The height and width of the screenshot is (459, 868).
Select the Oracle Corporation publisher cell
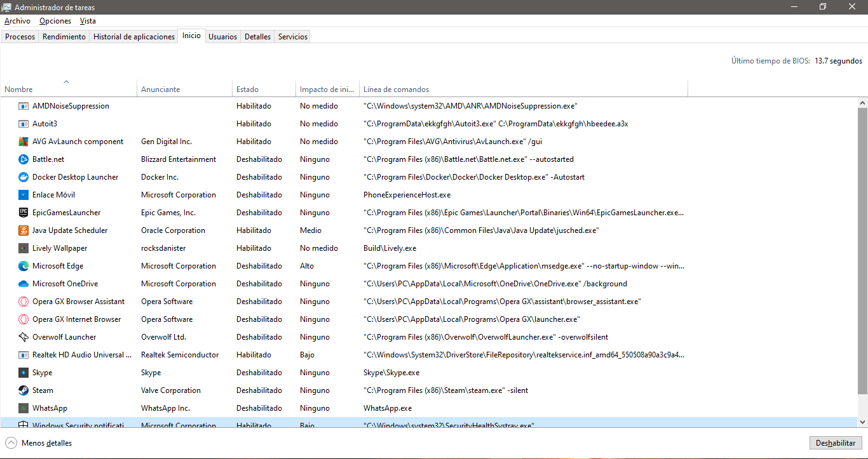[173, 230]
